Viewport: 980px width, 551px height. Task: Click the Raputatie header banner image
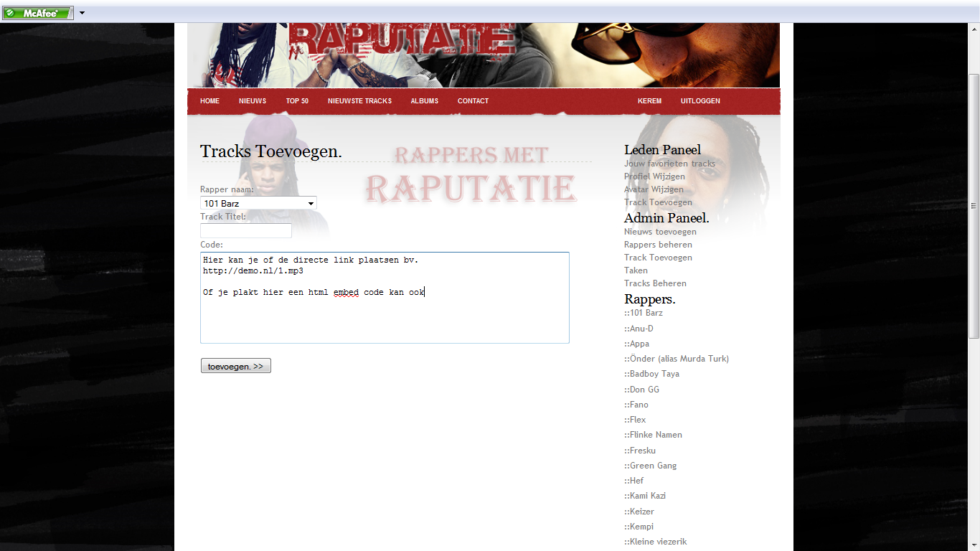pyautogui.click(x=484, y=55)
